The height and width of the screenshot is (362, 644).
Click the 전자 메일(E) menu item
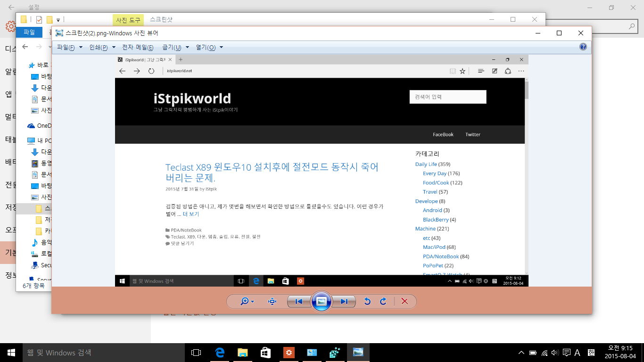pyautogui.click(x=138, y=48)
